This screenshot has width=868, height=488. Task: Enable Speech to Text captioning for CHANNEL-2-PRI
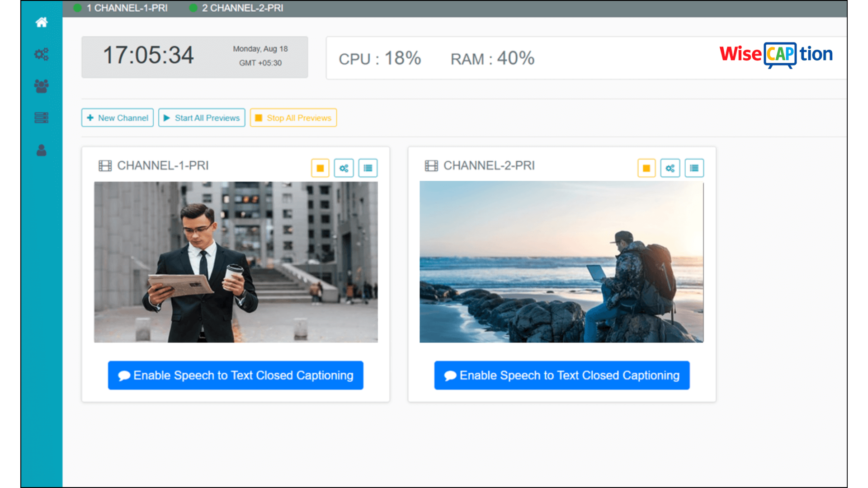562,375
